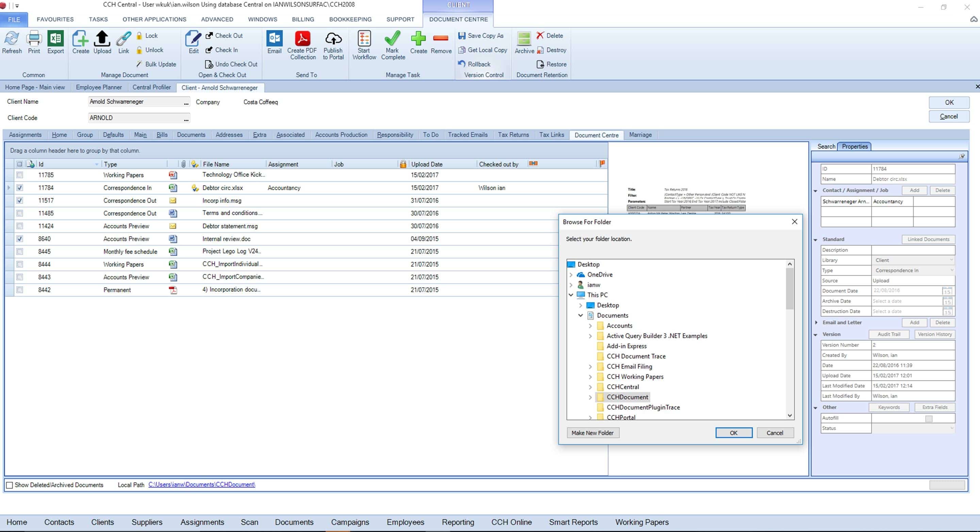Click the Archive icon in Document Retention
The width and height of the screenshot is (980, 532).
coord(524,39)
